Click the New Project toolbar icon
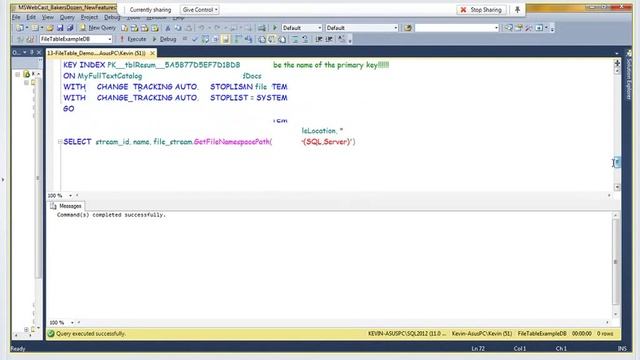The width and height of the screenshot is (640, 360). tap(20, 28)
